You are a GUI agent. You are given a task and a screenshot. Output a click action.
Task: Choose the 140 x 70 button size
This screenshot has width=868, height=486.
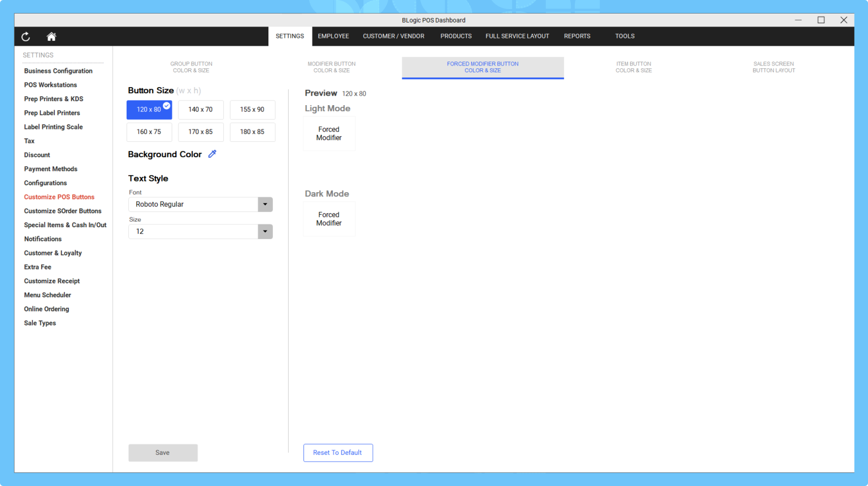(201, 110)
